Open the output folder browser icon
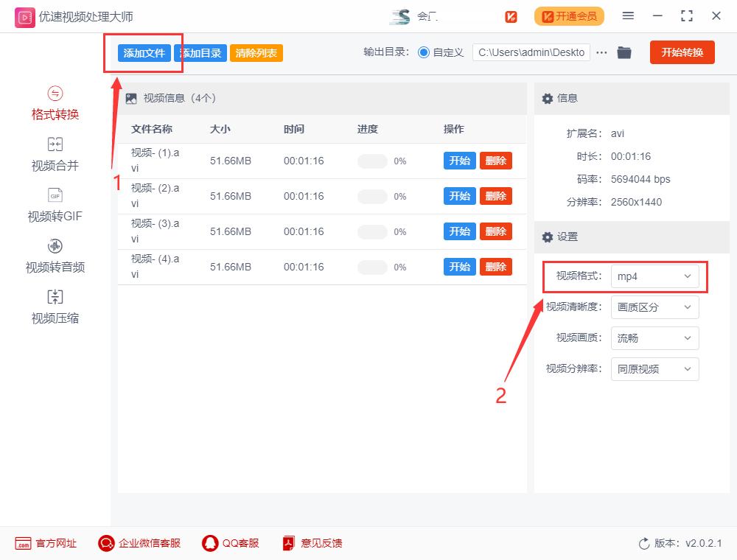737x560 pixels. tap(624, 52)
